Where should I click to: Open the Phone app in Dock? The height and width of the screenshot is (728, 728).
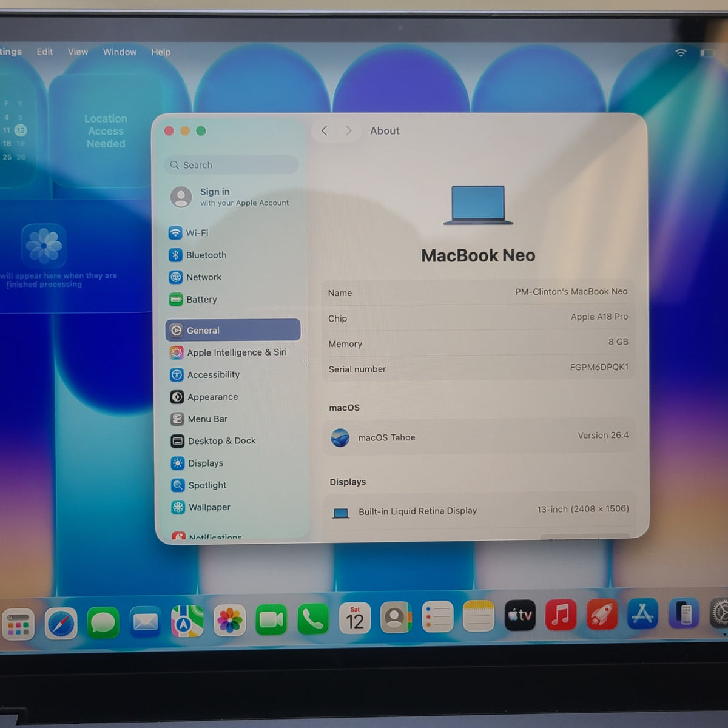click(313, 619)
